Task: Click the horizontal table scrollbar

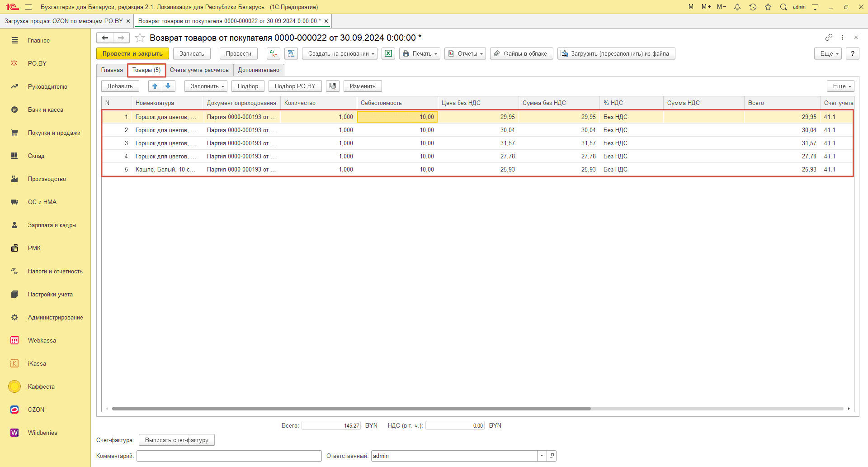Action: point(351,409)
